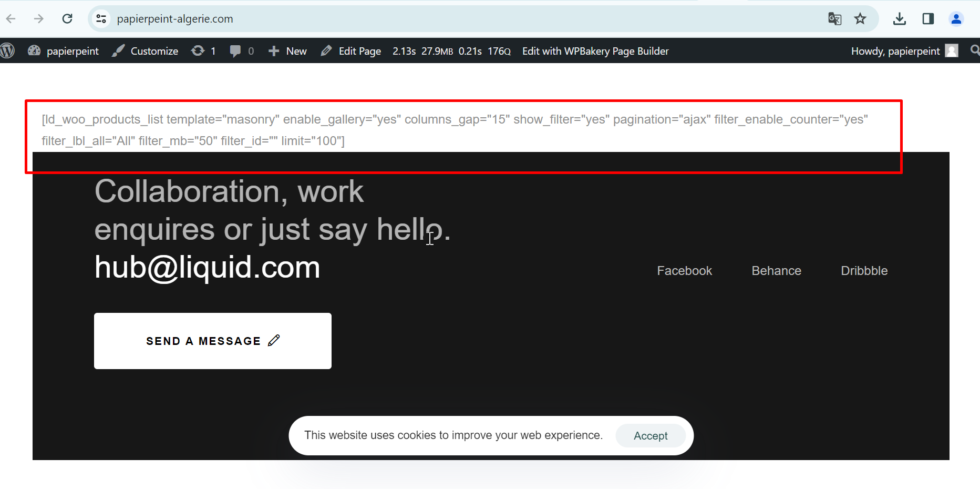Reload the page with refresh icon

coord(67,19)
